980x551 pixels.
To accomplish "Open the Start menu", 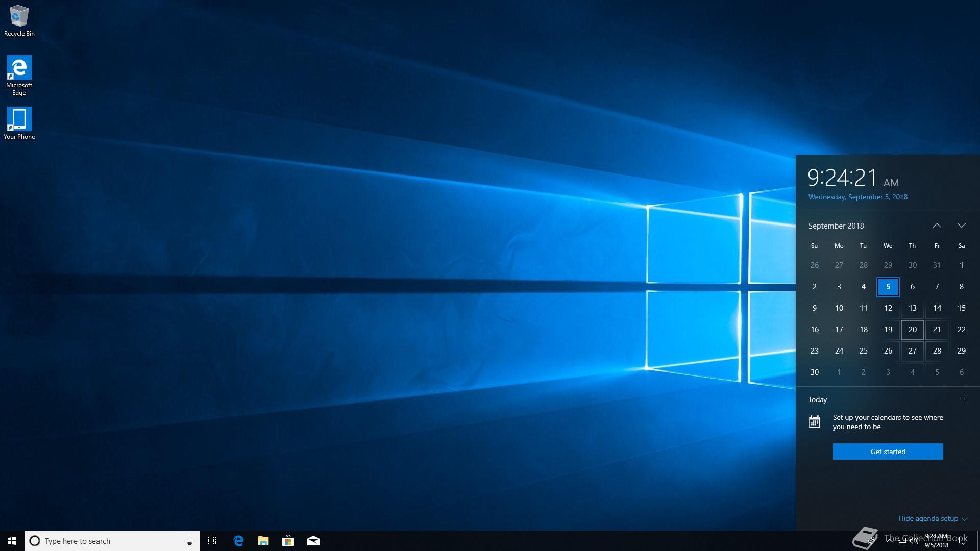I will pos(12,541).
